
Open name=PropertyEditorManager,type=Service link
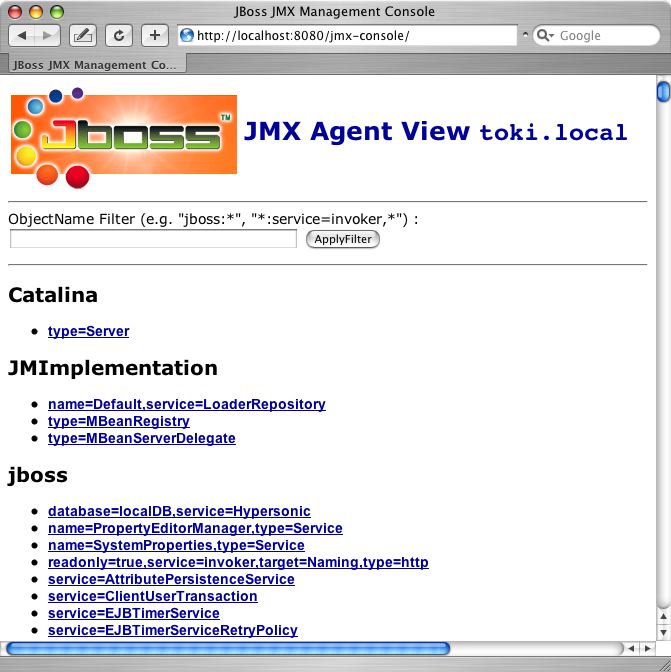[195, 528]
